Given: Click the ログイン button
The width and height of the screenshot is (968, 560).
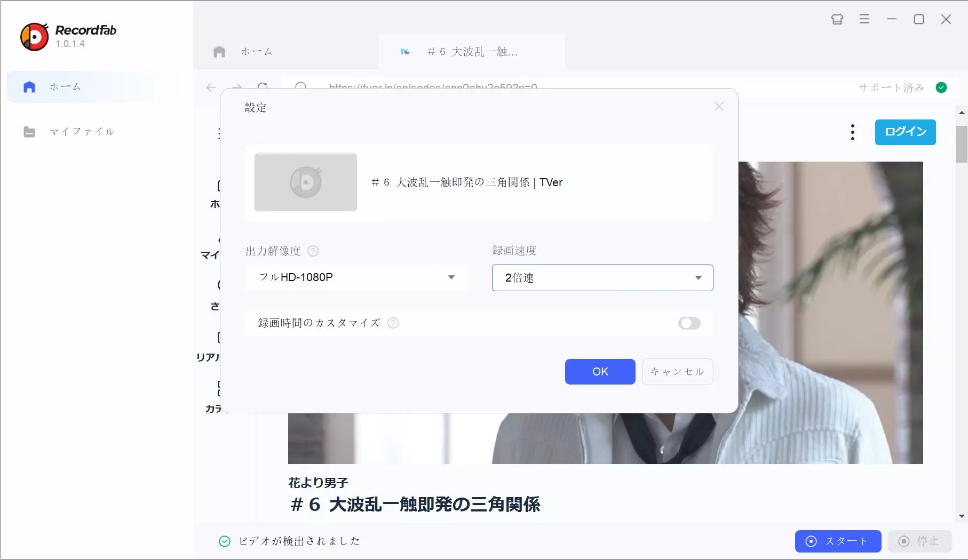Looking at the screenshot, I should pos(906,132).
